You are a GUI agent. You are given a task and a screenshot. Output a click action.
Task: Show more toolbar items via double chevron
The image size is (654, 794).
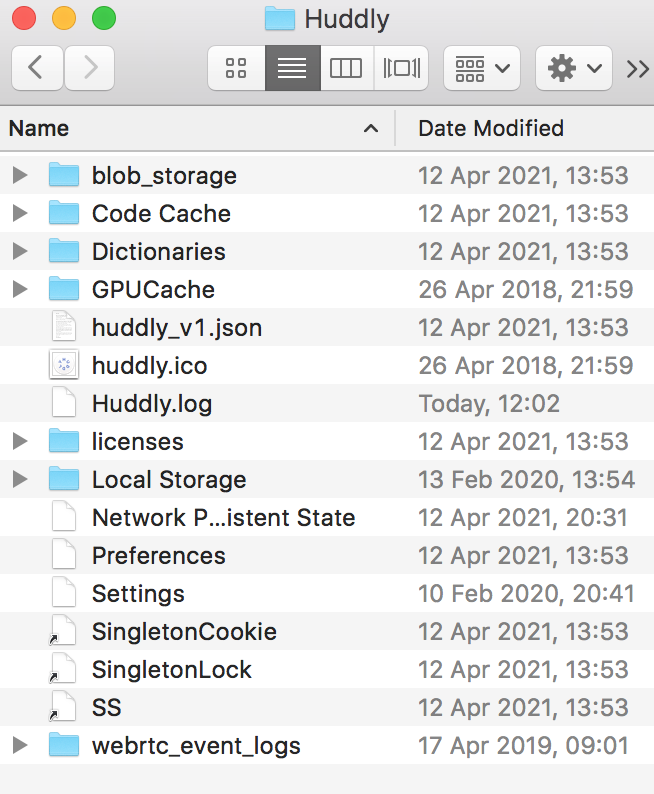637,68
